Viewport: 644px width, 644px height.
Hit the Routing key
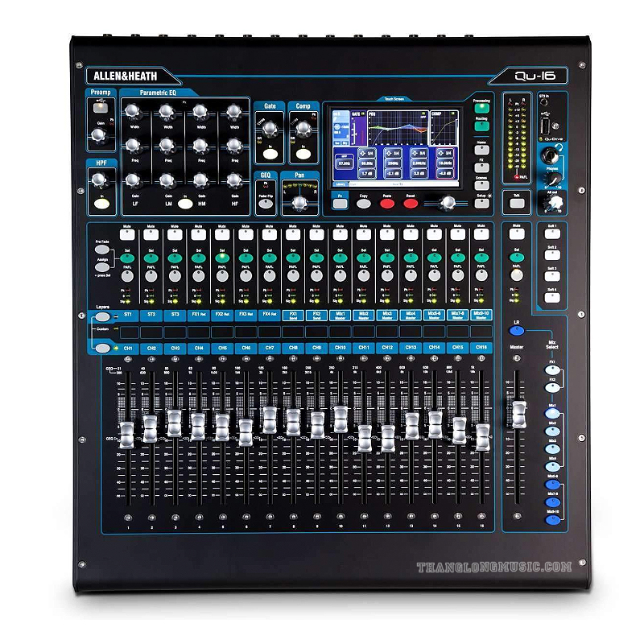click(x=481, y=126)
